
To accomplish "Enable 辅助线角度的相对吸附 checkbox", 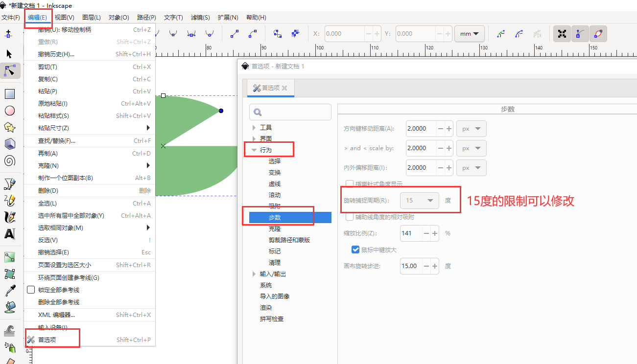I will [350, 217].
